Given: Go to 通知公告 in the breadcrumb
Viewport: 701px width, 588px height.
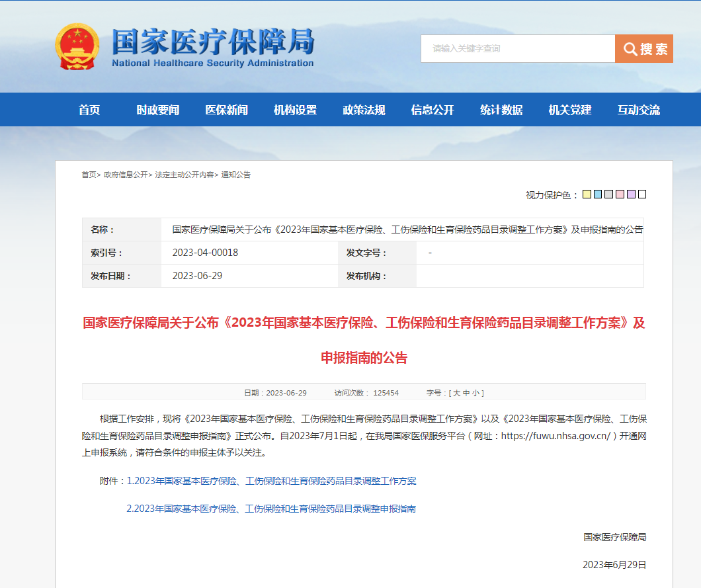Looking at the screenshot, I should pos(236,175).
